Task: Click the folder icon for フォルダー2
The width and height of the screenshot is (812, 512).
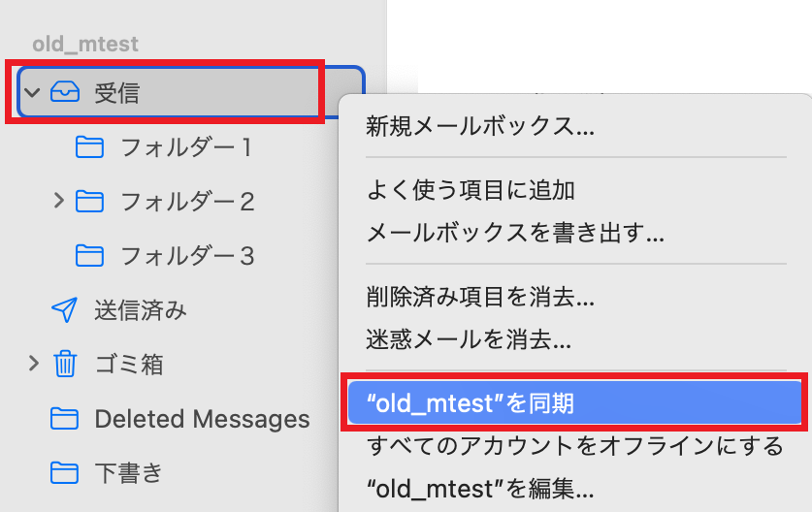Action: (x=89, y=202)
